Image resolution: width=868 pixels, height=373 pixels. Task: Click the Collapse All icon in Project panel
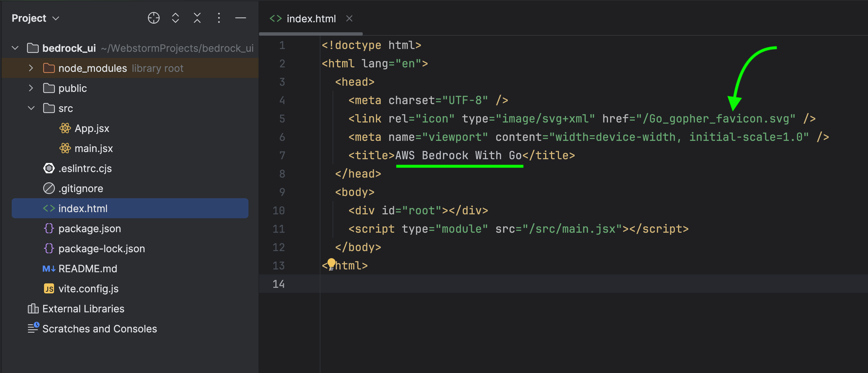tap(197, 18)
